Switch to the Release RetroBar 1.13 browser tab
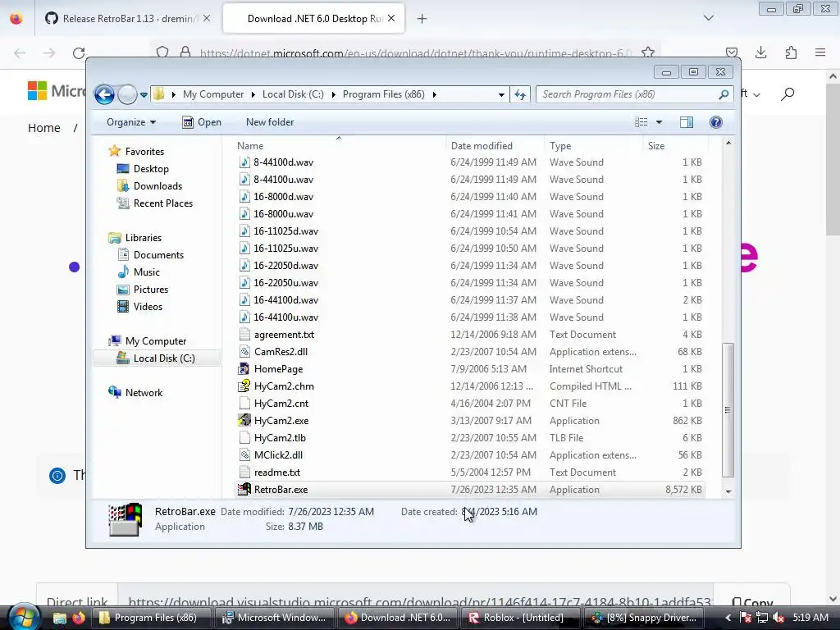The image size is (840, 630). point(127,19)
